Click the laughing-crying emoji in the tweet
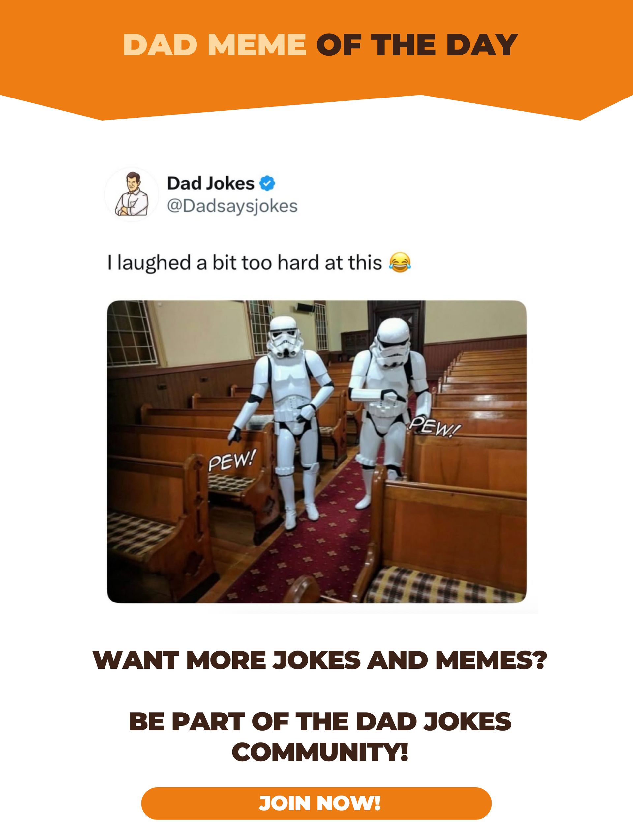The image size is (633, 840). pyautogui.click(x=400, y=262)
